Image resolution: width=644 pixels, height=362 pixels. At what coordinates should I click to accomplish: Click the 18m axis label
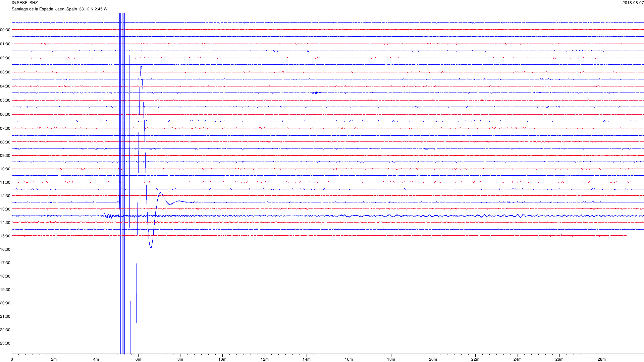pos(391,359)
